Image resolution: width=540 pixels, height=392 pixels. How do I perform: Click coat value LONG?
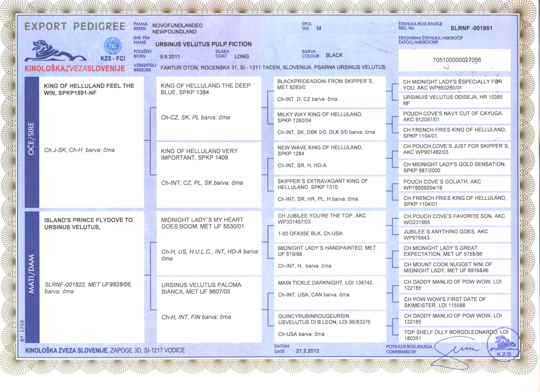click(x=242, y=57)
